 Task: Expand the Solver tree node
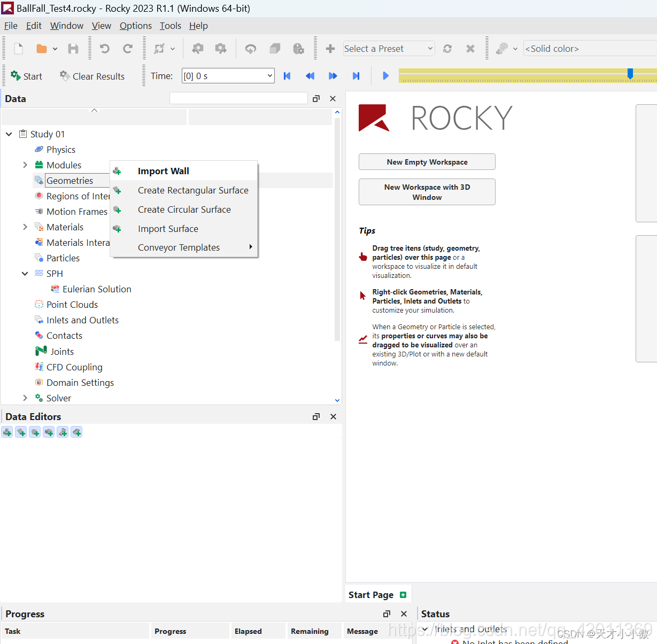25,398
